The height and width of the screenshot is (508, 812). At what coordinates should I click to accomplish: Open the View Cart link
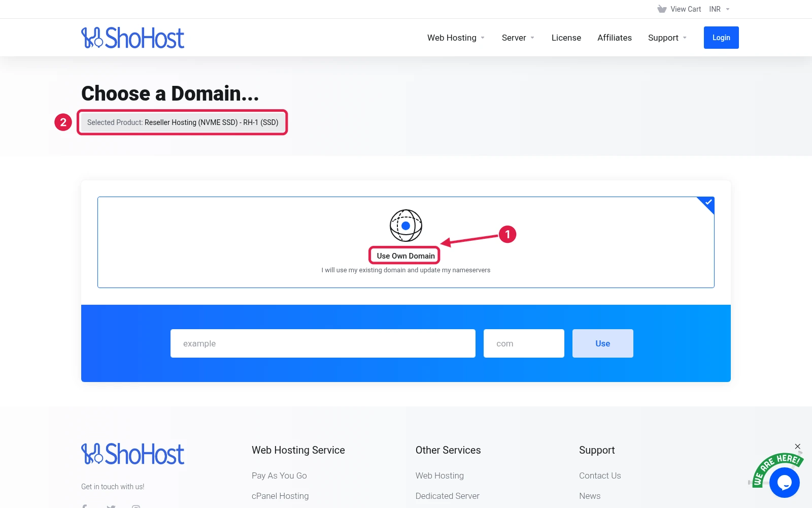pyautogui.click(x=686, y=9)
